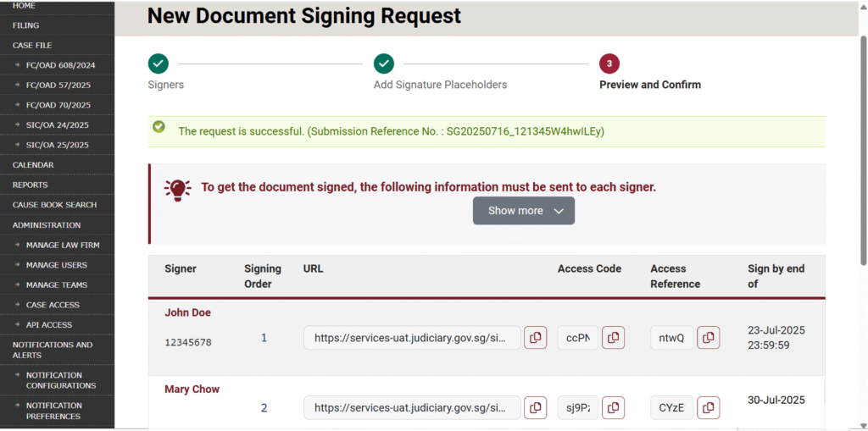Go to Add Signature Placeholders step
This screenshot has height=431, width=868.
click(x=384, y=64)
